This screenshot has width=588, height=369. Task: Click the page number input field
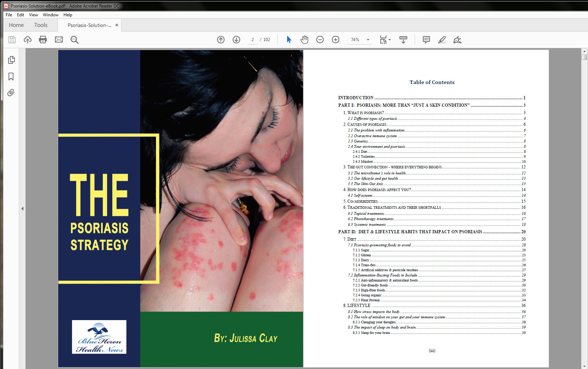pos(252,40)
